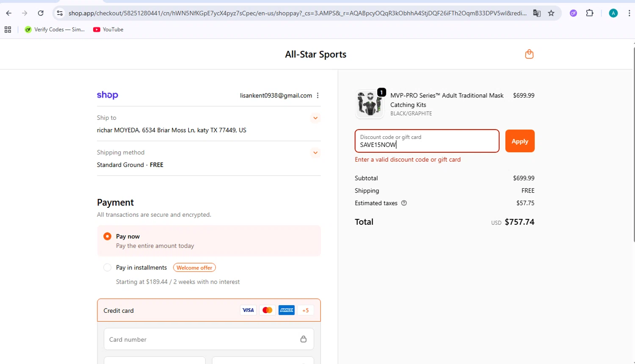Click the Visa card icon
635x364 pixels.
coord(248,310)
